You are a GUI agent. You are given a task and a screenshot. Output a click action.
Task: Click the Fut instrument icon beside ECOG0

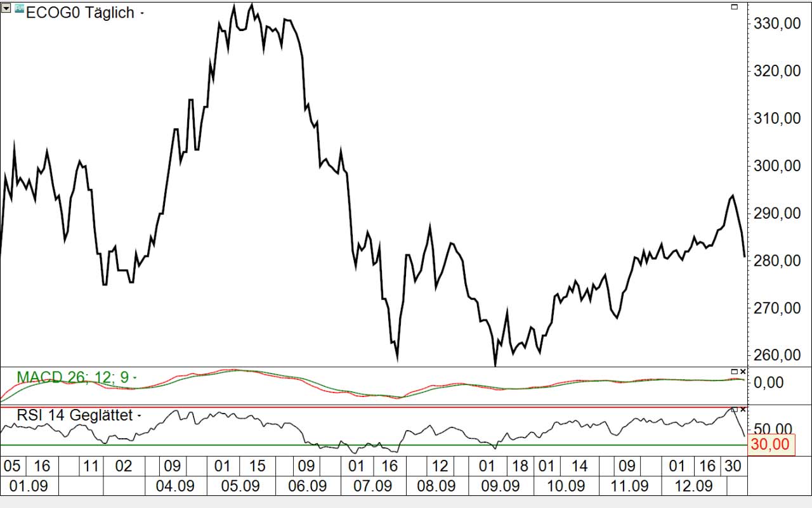pyautogui.click(x=19, y=8)
